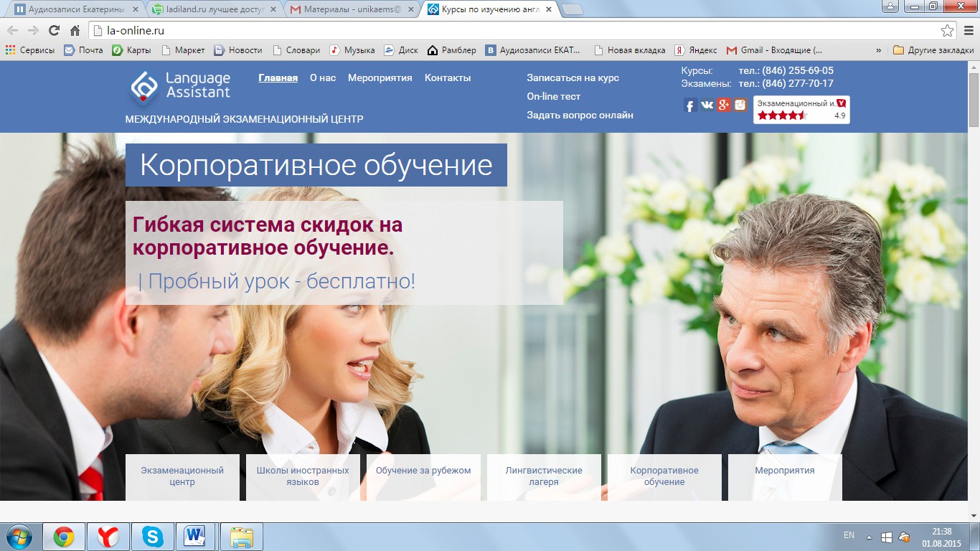This screenshot has height=551, width=980.
Task: Open the Диск bookmark
Action: (401, 50)
